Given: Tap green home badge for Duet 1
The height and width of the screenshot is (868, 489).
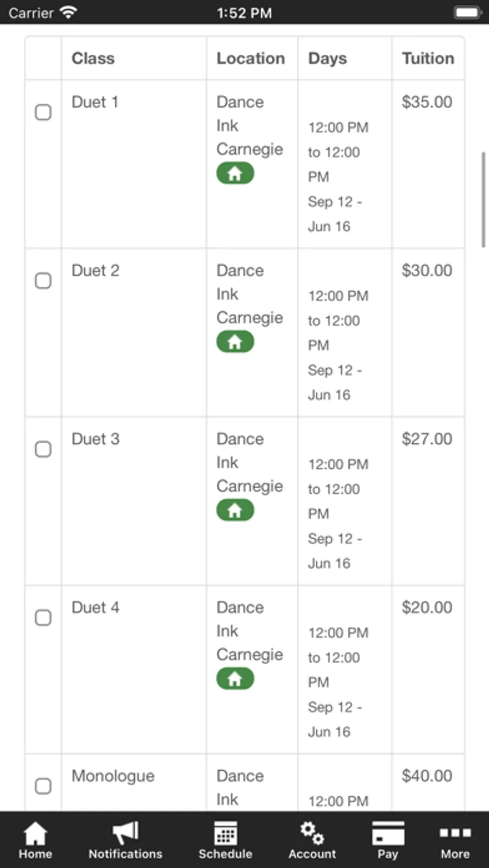Looking at the screenshot, I should [235, 174].
